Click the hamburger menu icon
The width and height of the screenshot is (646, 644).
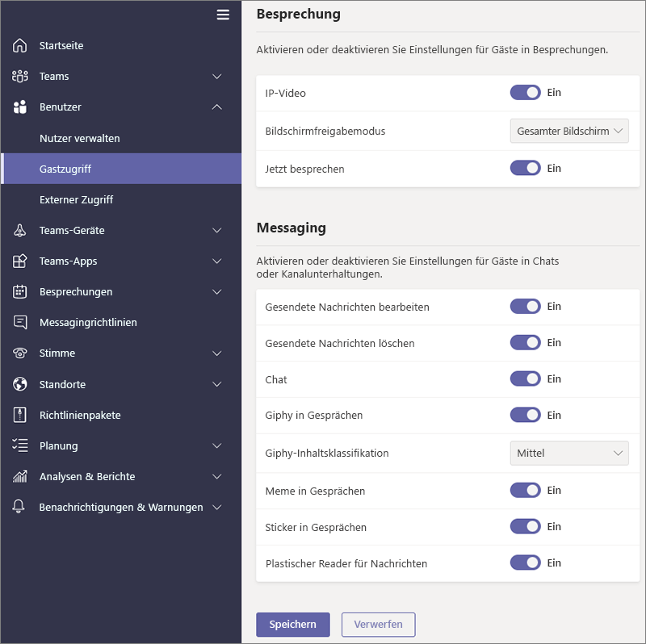click(223, 15)
